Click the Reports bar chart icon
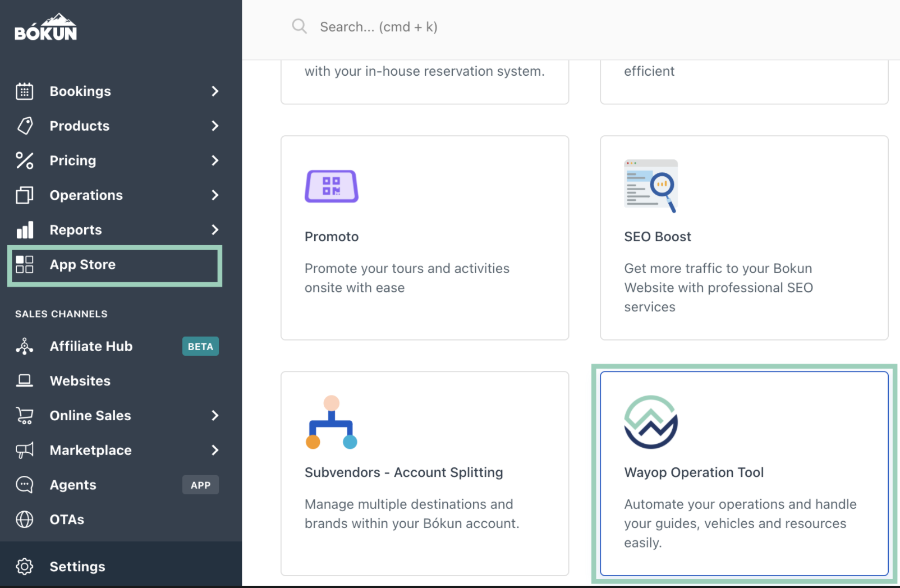This screenshot has width=900, height=588. coord(25,230)
